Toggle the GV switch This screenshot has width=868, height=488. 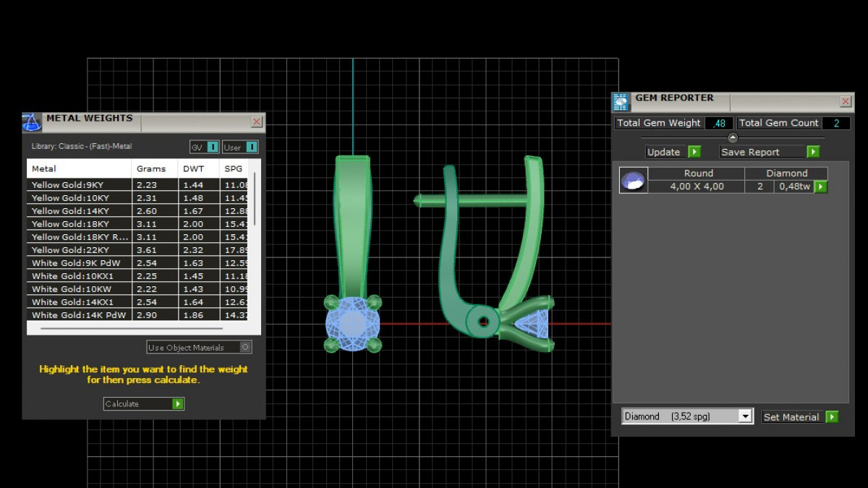point(213,147)
